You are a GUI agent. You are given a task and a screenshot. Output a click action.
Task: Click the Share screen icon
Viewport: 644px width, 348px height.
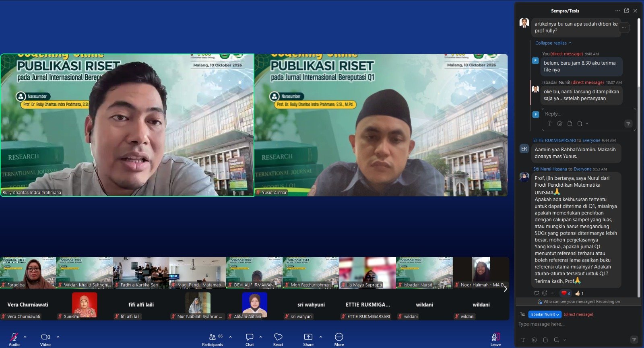[x=308, y=339]
